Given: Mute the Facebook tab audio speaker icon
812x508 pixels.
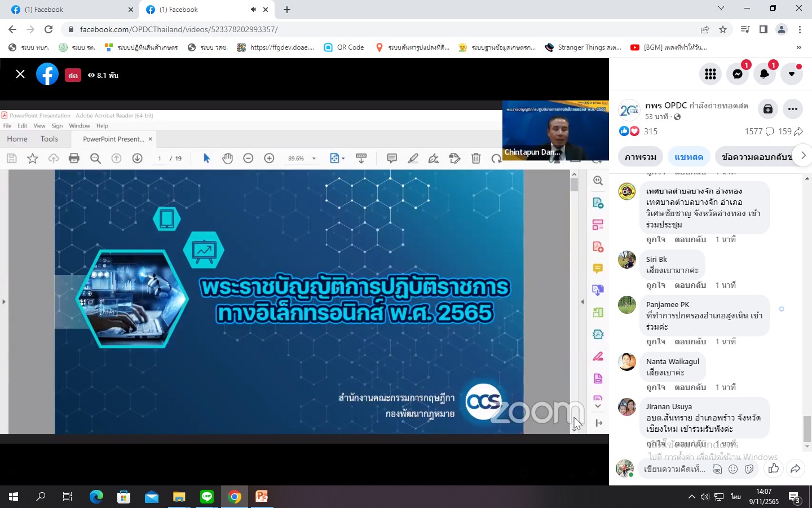Looking at the screenshot, I should click(253, 10).
